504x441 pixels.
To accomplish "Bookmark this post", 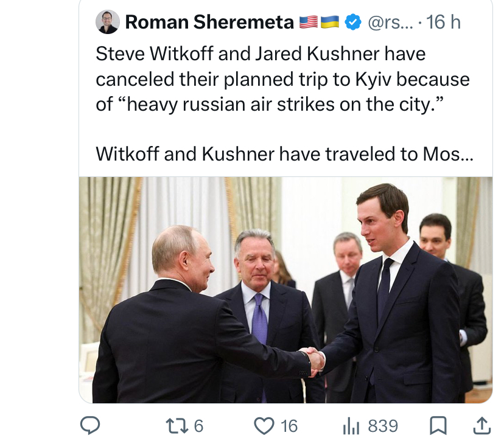I will click(x=438, y=426).
